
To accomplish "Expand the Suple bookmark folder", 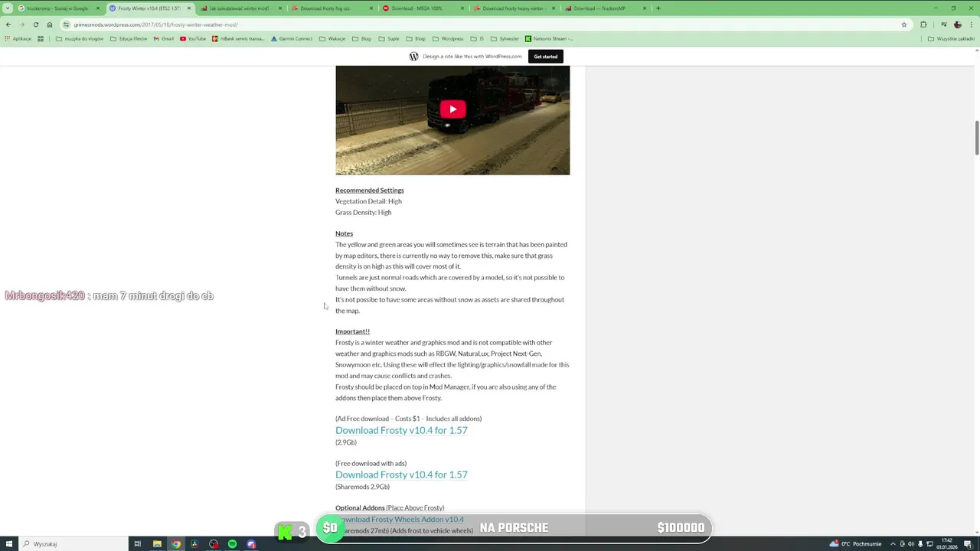I will coord(389,38).
